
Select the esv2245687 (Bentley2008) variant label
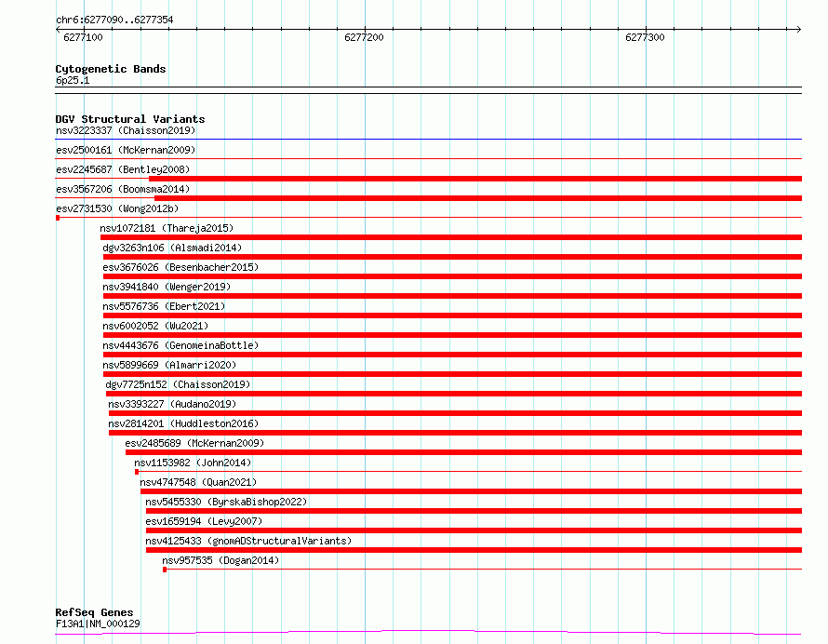coord(123,169)
